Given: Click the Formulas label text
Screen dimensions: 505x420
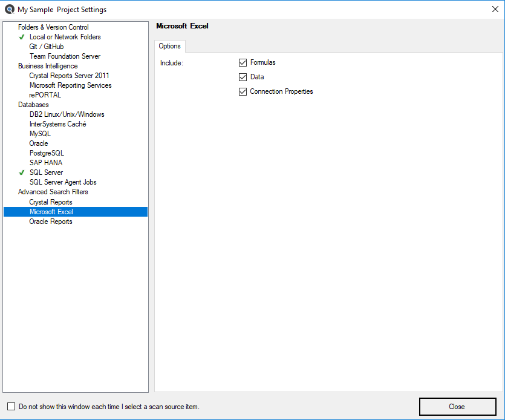Looking at the screenshot, I should click(x=263, y=62).
